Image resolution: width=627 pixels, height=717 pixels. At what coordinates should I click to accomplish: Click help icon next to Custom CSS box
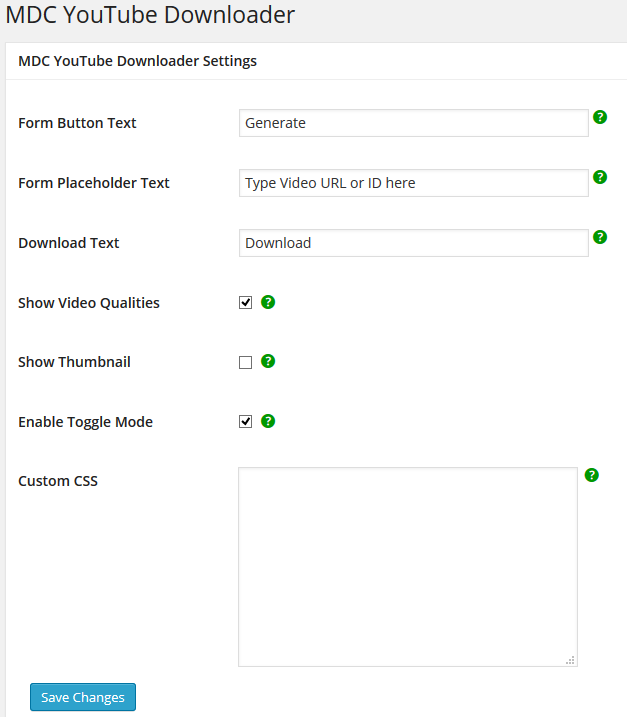591,475
